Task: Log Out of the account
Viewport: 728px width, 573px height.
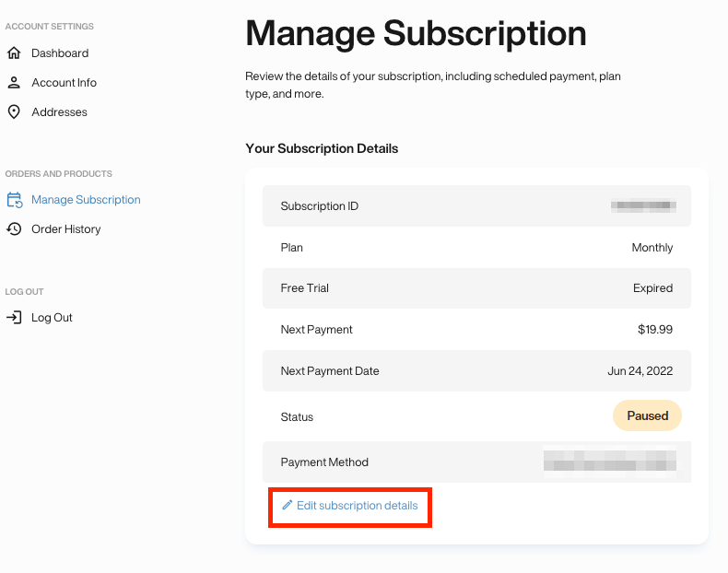Action: pos(52,318)
